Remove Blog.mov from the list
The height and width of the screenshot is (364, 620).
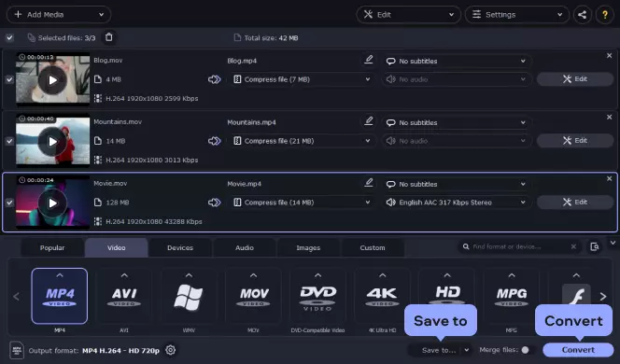pos(610,56)
